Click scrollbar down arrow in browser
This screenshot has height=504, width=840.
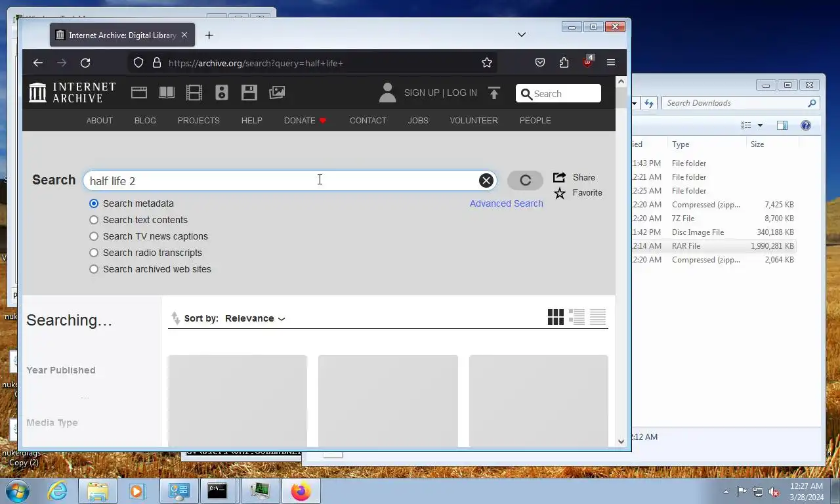click(621, 442)
